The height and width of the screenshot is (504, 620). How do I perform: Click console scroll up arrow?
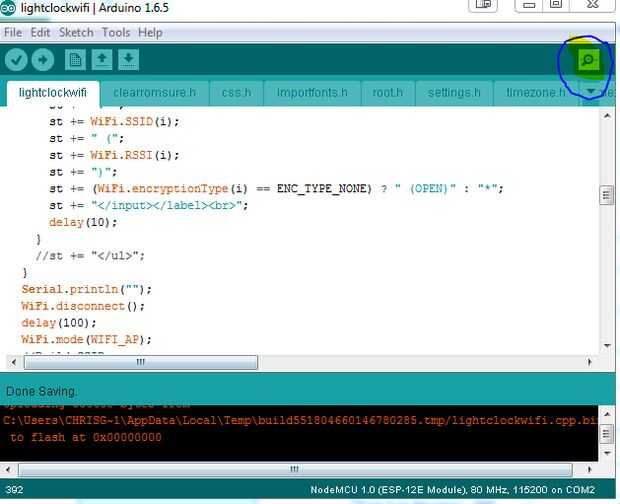(x=607, y=414)
